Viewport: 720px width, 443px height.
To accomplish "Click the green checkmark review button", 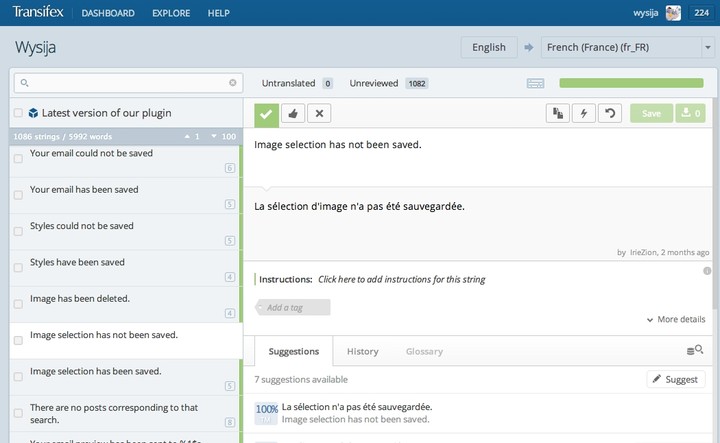I will pos(266,114).
